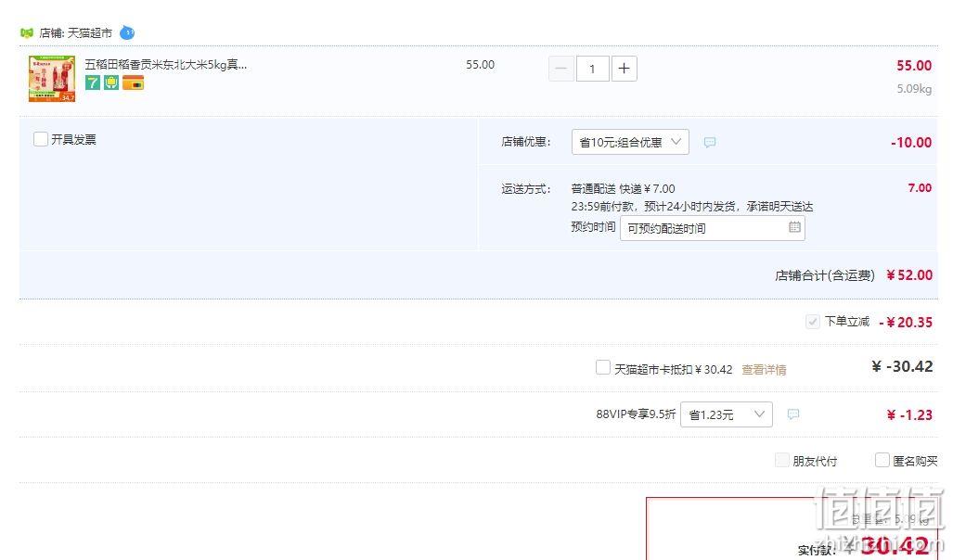The width and height of the screenshot is (953, 560).
Task: Decrease quantity with the minus button
Action: [561, 69]
